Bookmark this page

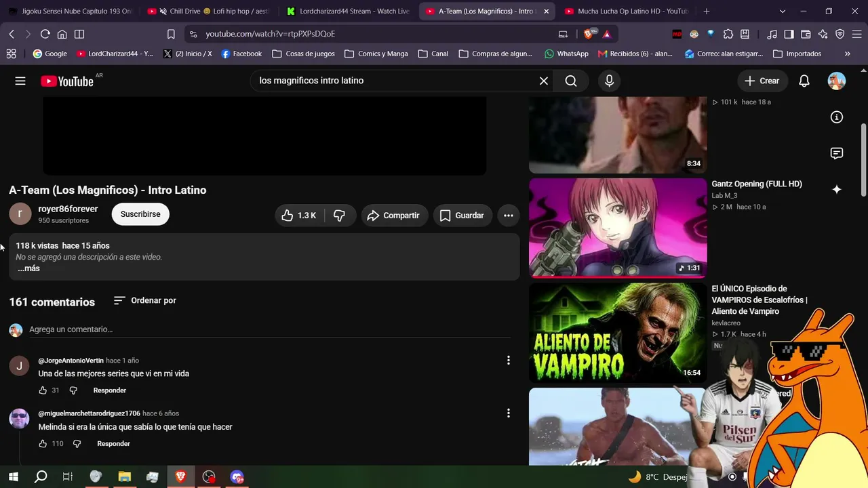(x=171, y=34)
